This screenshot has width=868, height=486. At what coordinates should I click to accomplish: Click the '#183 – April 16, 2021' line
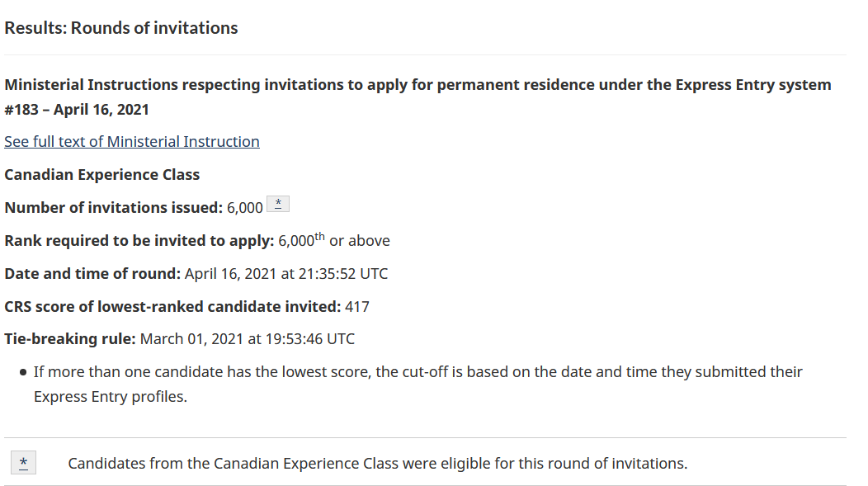(77, 110)
